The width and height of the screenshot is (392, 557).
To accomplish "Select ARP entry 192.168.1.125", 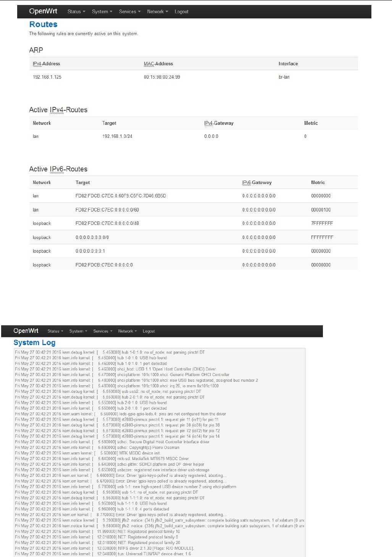I will [x=47, y=77].
